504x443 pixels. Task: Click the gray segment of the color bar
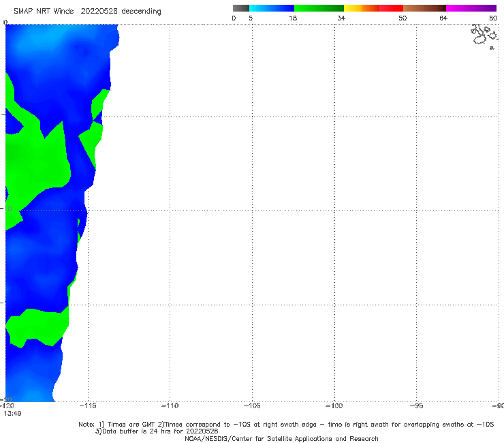(x=241, y=8)
